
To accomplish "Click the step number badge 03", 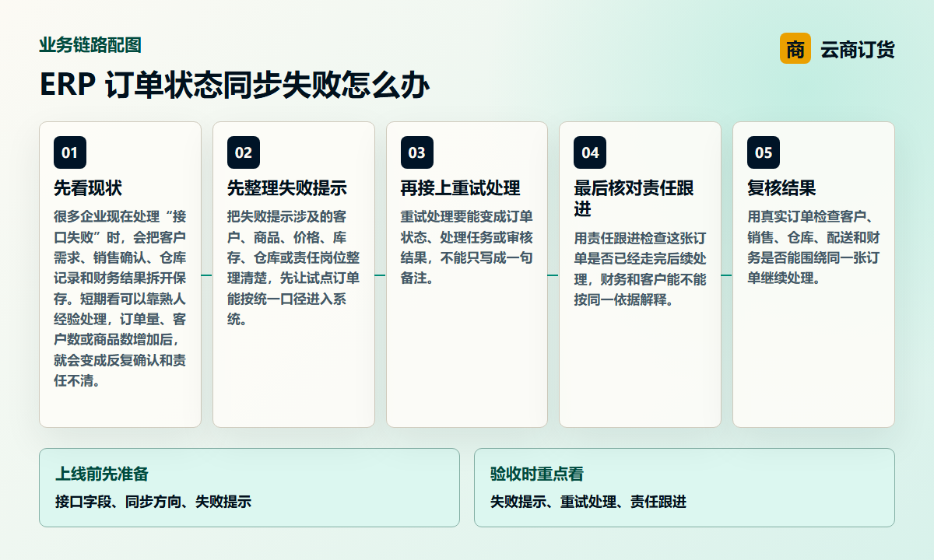I will [417, 152].
